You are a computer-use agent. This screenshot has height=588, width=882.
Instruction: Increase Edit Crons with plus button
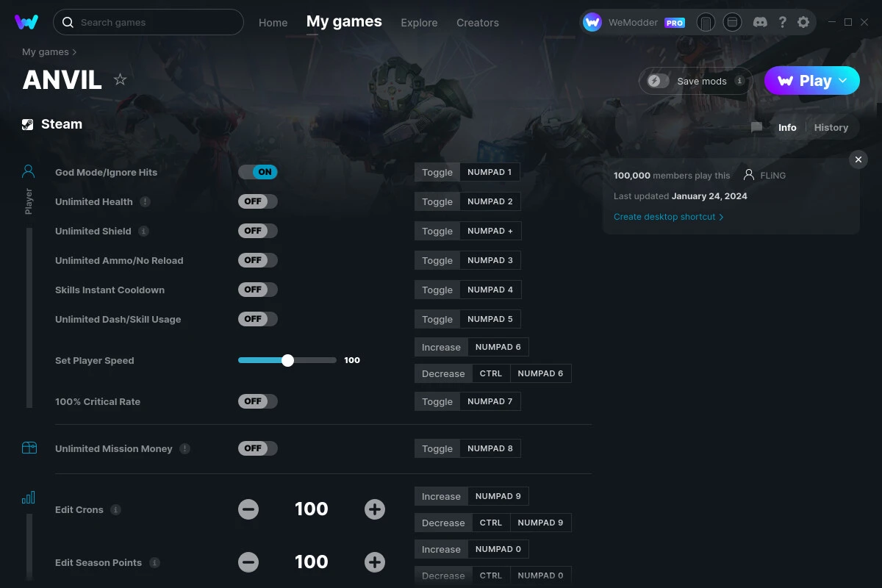click(x=375, y=509)
